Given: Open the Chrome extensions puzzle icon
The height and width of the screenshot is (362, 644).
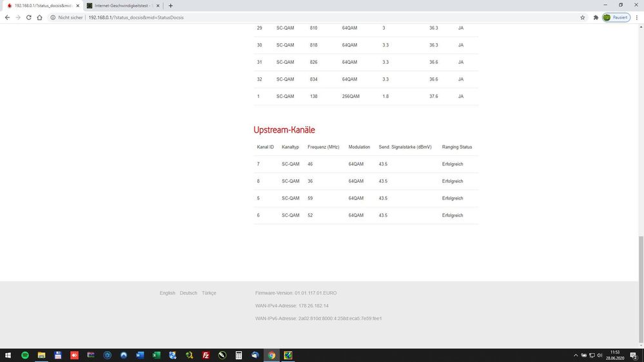Looking at the screenshot, I should [596, 17].
